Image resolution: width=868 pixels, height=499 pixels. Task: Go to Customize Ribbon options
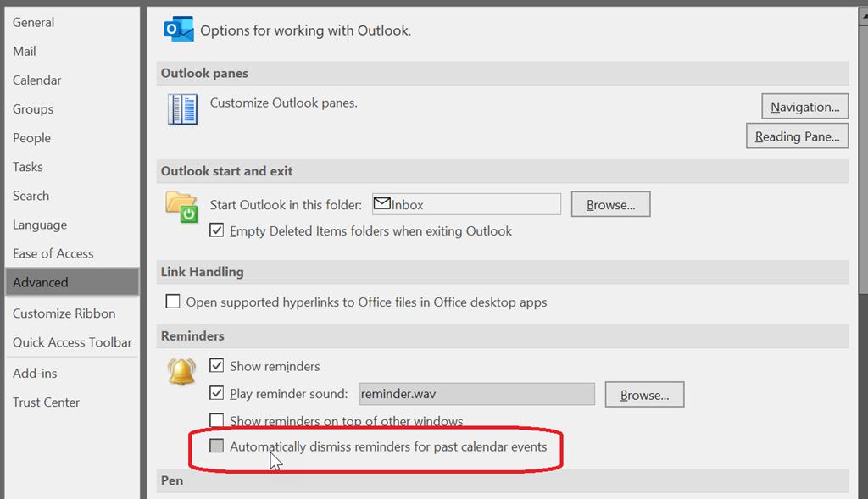tap(64, 313)
